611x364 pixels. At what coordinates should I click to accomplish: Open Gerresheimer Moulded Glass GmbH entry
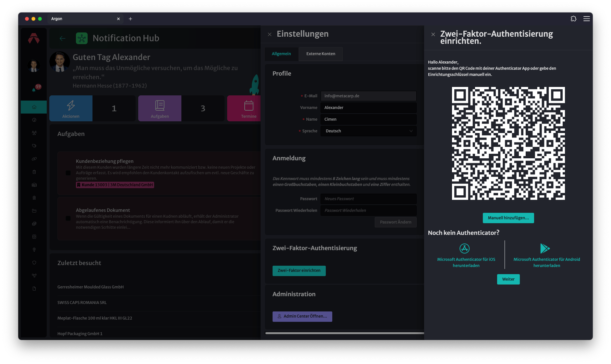pyautogui.click(x=91, y=287)
